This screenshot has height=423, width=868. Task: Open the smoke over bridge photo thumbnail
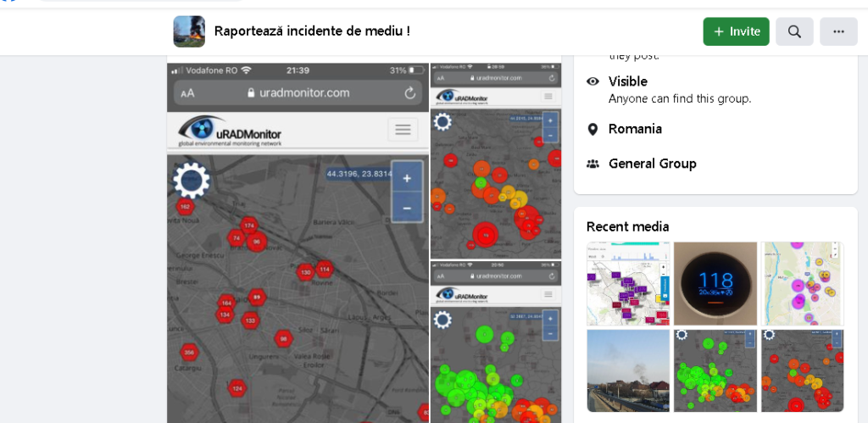[x=628, y=371]
